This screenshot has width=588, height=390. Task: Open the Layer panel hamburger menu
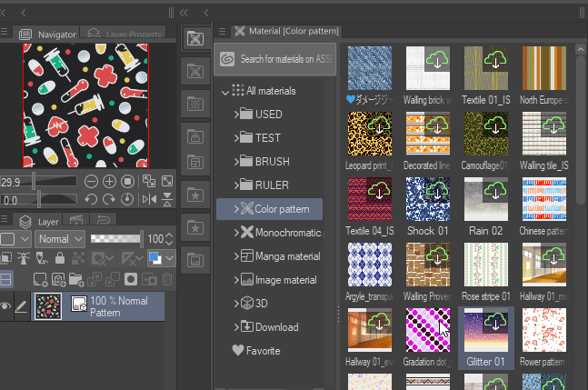pos(5,219)
